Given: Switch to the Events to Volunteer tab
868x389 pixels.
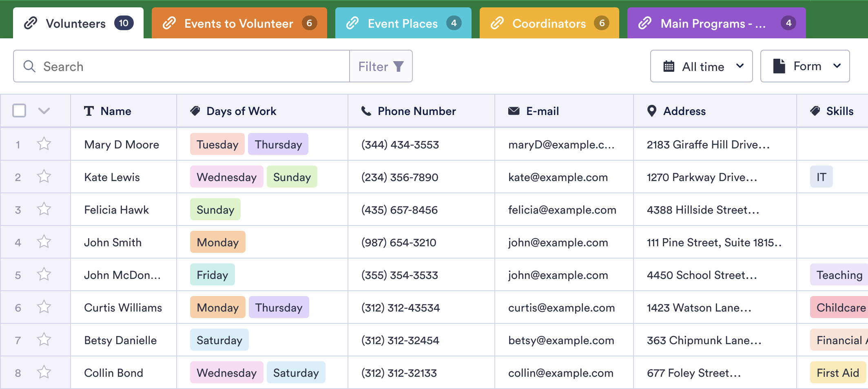Looking at the screenshot, I should pos(239,23).
